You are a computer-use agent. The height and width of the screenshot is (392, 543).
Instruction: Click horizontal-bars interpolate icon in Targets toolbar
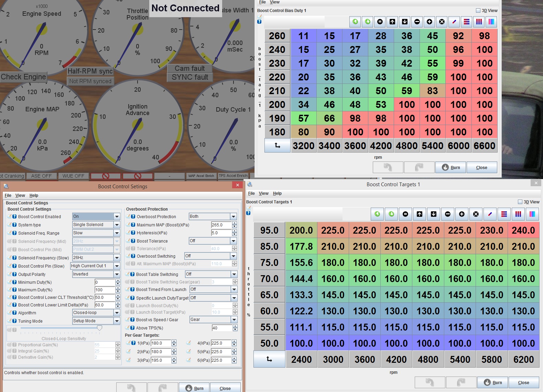click(504, 214)
